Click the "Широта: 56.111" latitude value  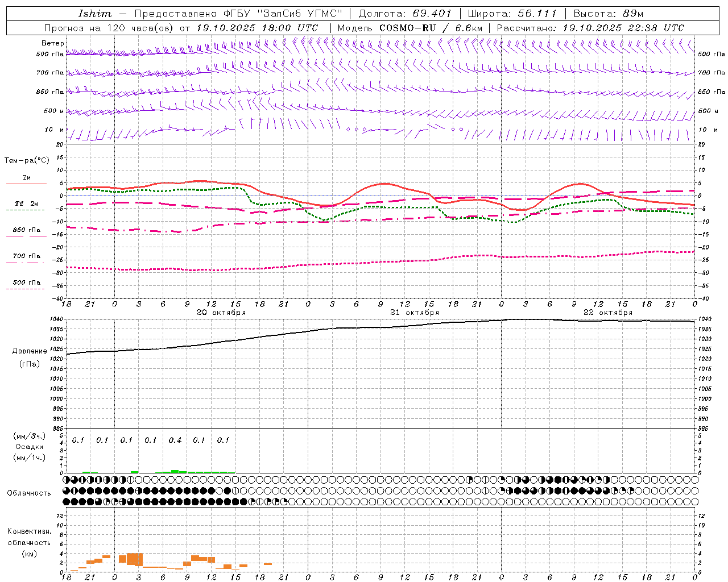(x=512, y=14)
